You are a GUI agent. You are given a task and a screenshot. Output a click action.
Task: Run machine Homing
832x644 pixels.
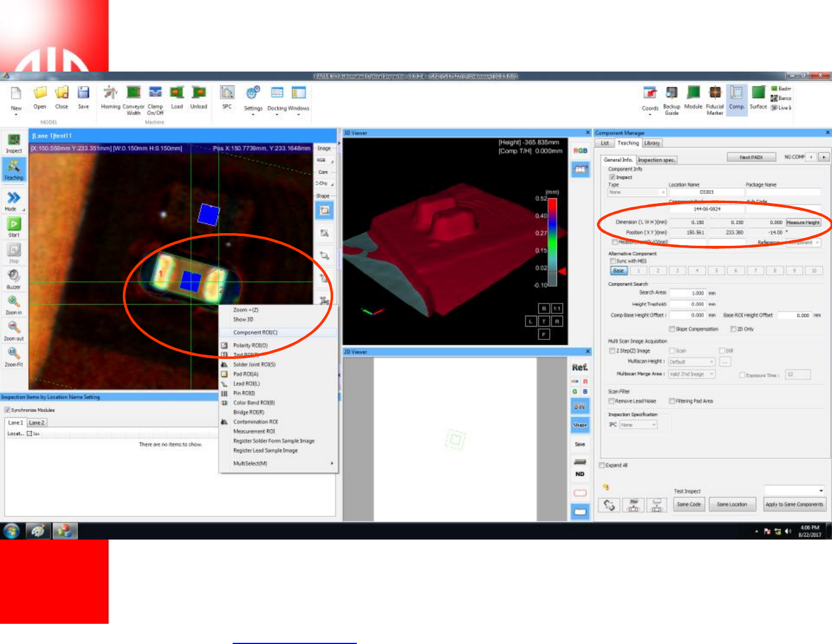110,93
